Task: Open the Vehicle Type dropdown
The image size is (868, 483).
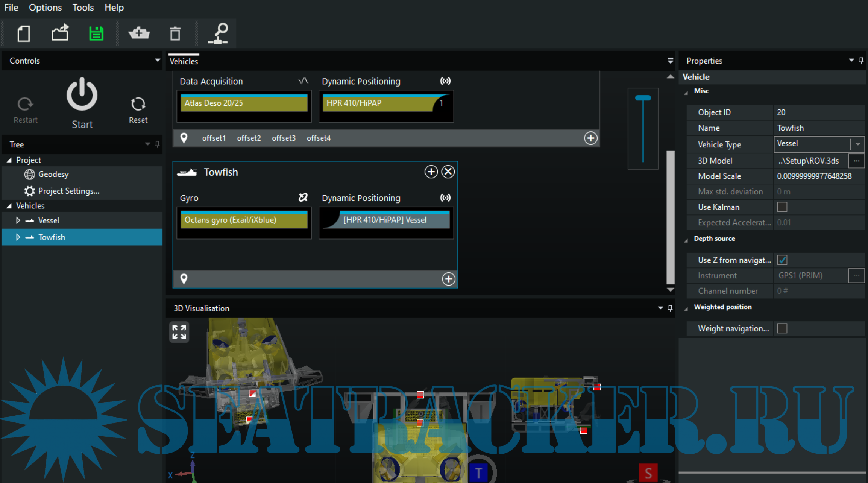Action: pyautogui.click(x=858, y=144)
